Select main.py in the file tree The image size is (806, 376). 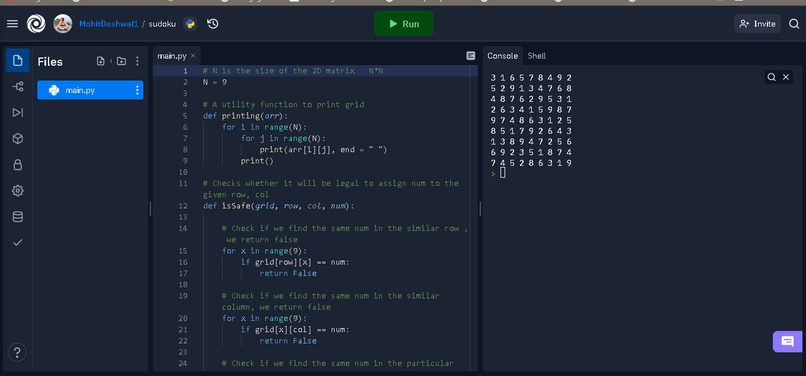90,90
